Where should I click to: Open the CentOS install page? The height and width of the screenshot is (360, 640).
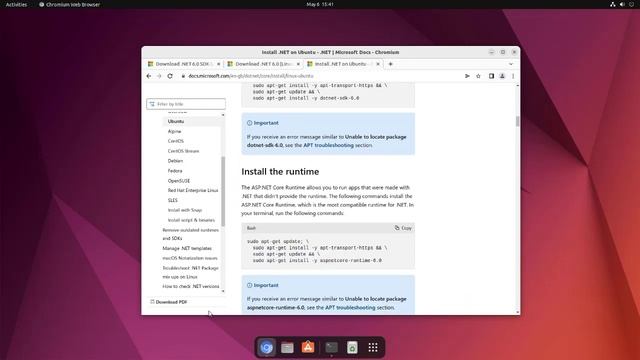(176, 141)
